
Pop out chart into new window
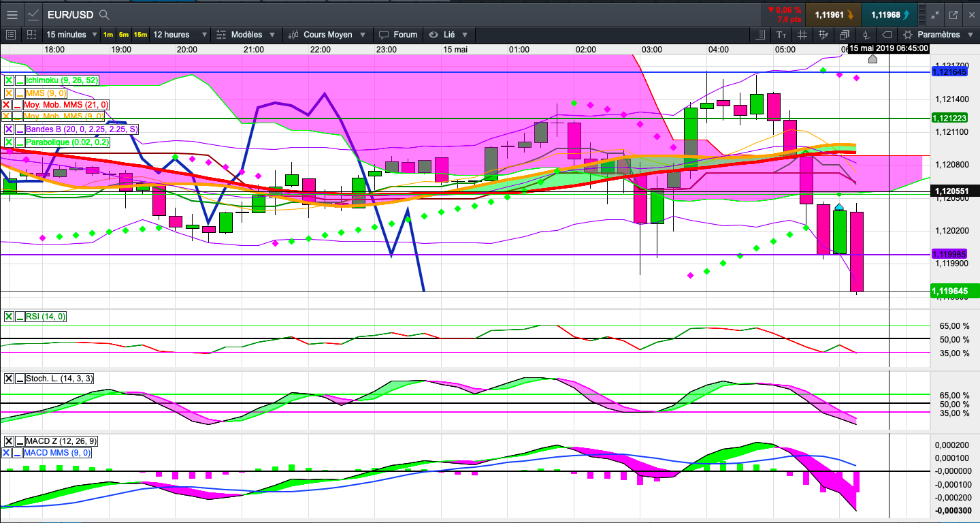(953, 14)
